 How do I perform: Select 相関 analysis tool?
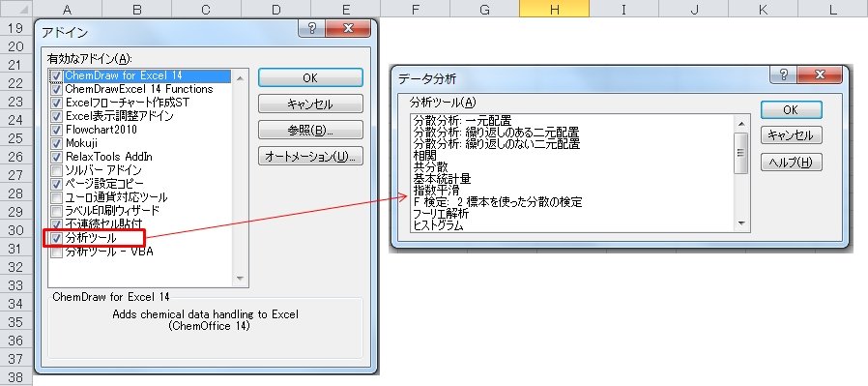pyautogui.click(x=424, y=156)
